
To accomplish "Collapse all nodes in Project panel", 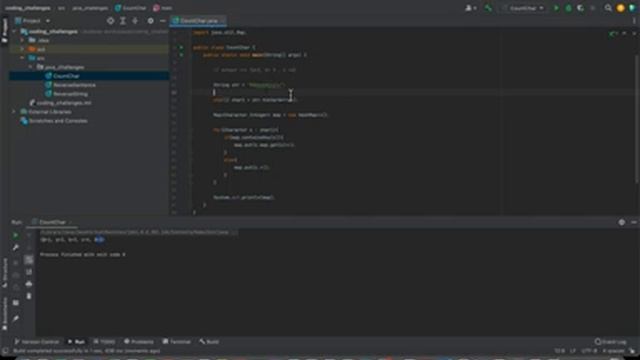I will [135, 20].
